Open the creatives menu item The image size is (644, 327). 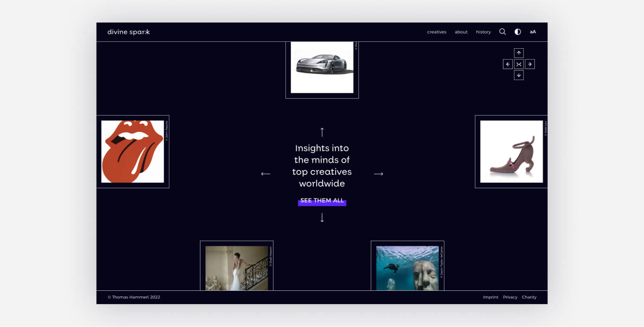(437, 32)
